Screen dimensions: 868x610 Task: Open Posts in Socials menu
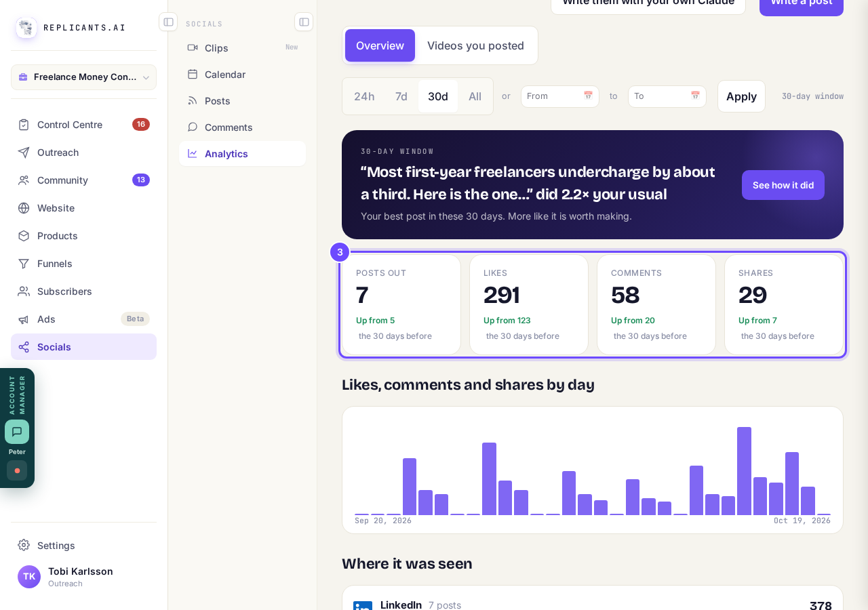[242, 101]
